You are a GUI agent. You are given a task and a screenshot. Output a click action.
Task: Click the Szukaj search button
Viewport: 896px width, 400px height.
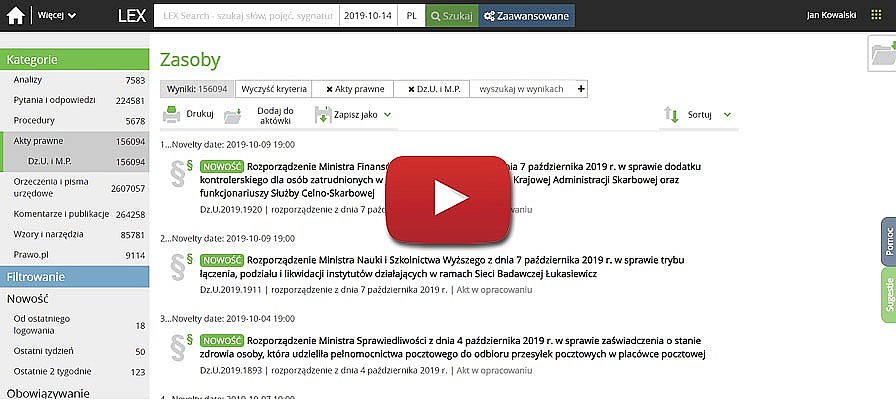pos(452,16)
